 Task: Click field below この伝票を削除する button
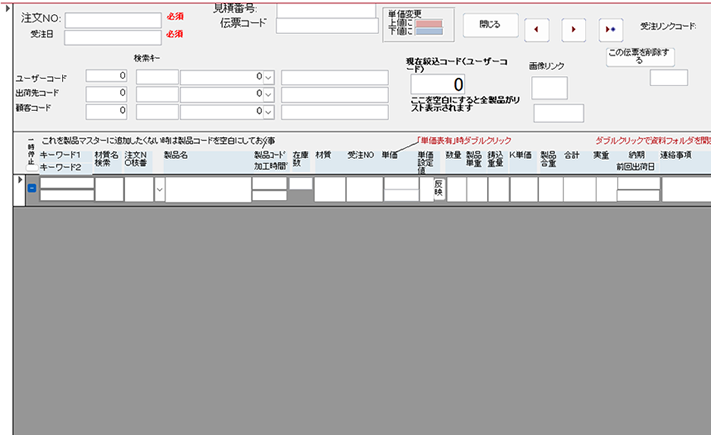point(669,78)
